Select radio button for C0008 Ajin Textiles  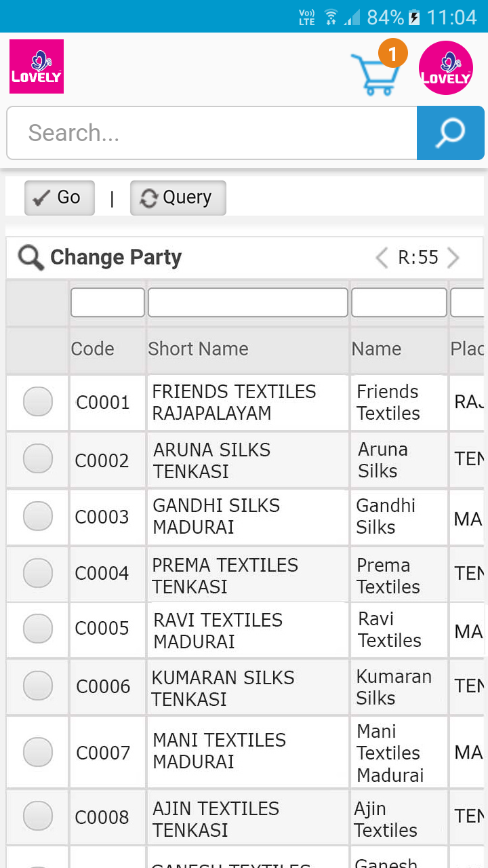pos(38,816)
